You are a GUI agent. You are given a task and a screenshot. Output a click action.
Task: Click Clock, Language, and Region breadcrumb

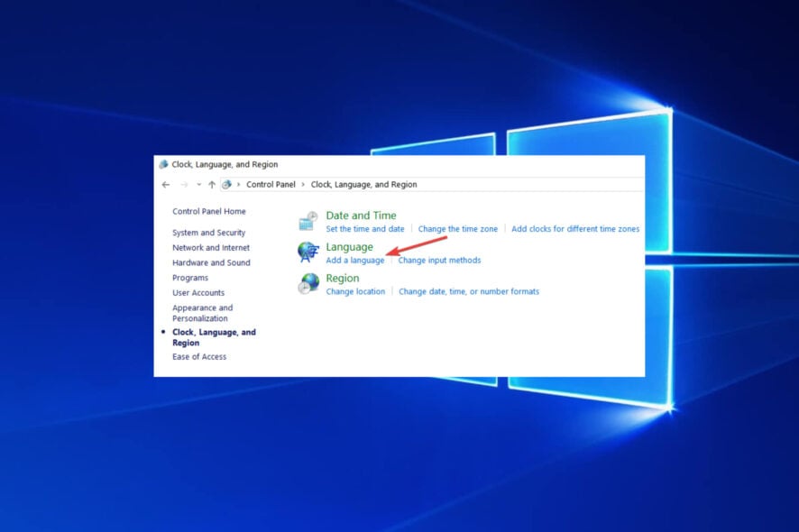(363, 185)
